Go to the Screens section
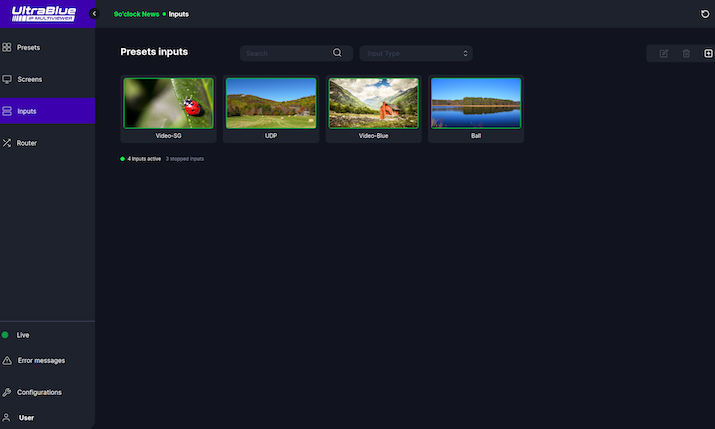715x429 pixels. coord(29,79)
